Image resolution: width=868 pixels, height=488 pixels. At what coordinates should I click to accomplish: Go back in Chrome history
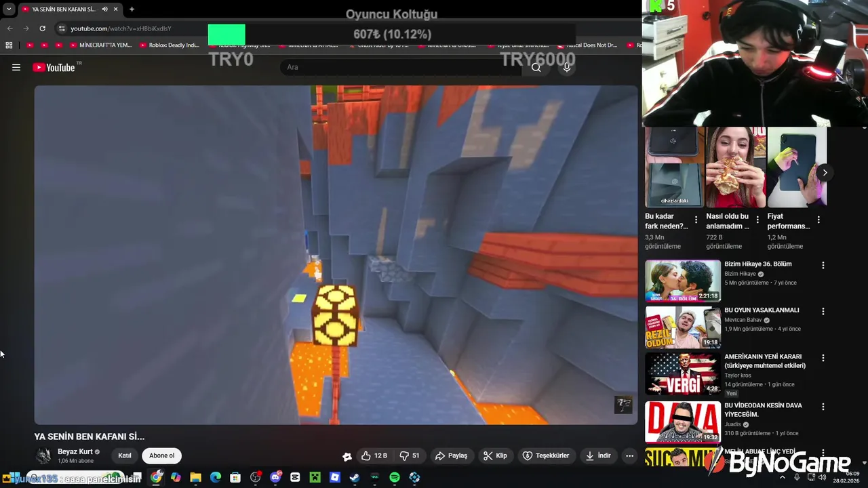(9, 28)
